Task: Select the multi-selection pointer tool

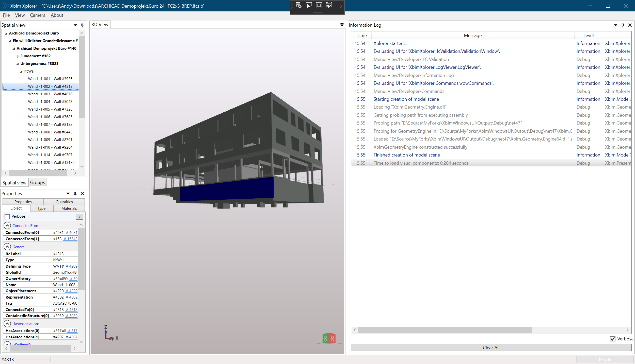Action: [x=329, y=6]
